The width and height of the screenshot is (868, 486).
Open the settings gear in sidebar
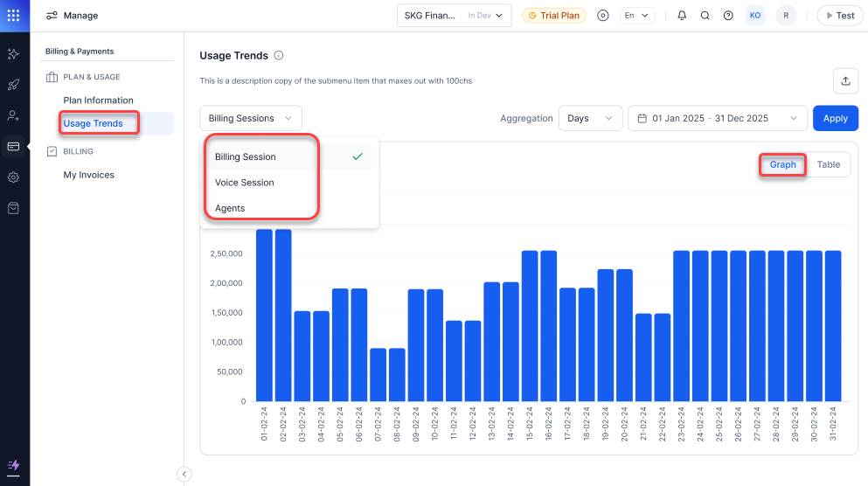(13, 177)
